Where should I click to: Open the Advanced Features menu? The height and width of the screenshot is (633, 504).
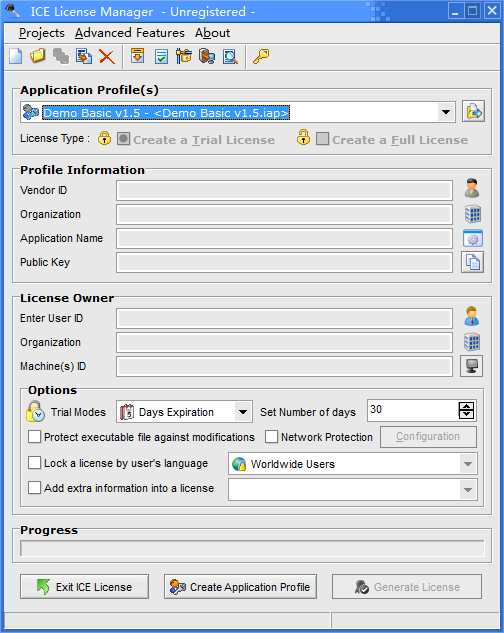point(130,33)
